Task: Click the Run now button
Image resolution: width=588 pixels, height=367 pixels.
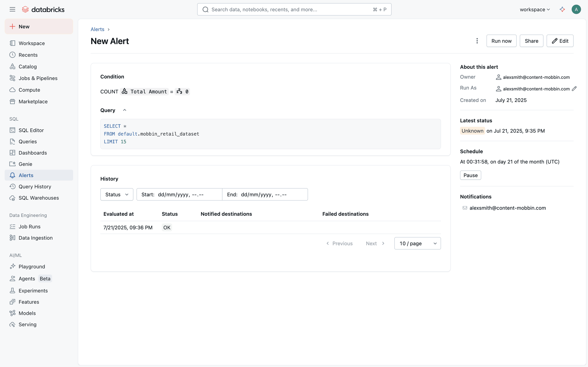Action: pyautogui.click(x=501, y=41)
